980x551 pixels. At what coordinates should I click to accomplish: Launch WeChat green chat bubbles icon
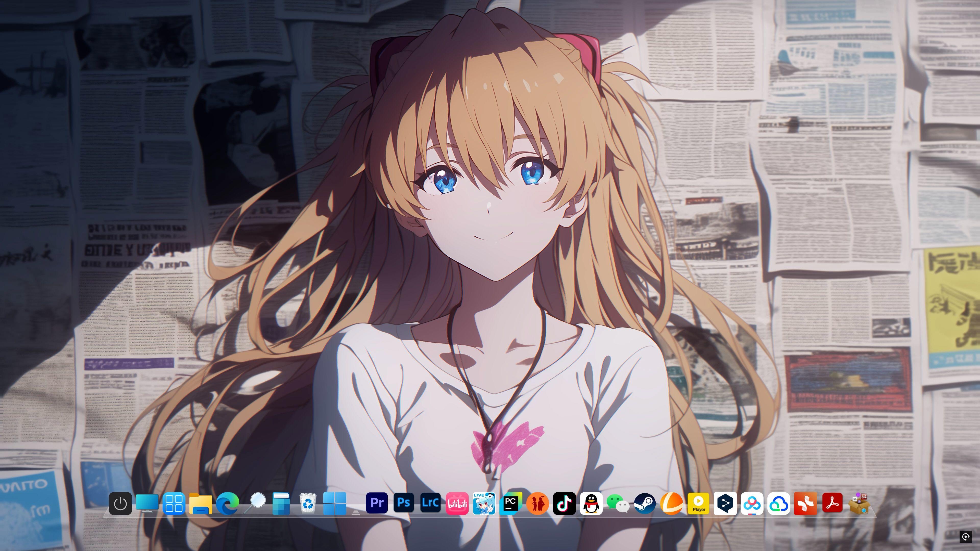pyautogui.click(x=618, y=504)
